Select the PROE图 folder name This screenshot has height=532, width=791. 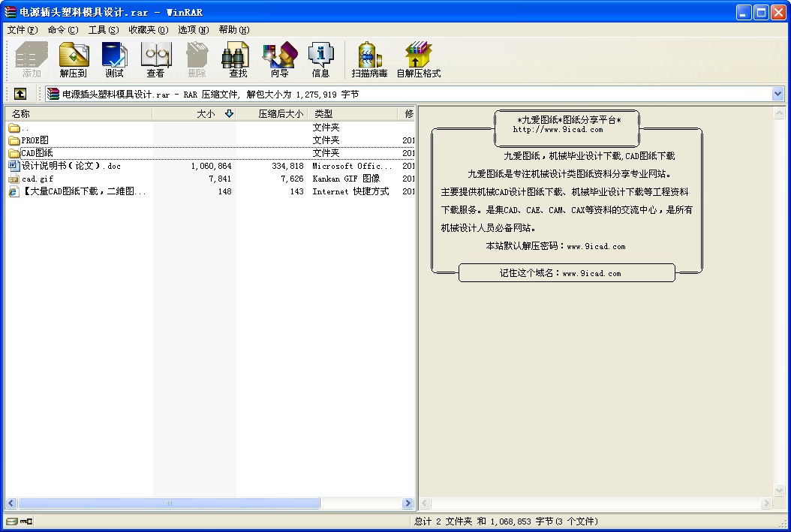pos(35,140)
